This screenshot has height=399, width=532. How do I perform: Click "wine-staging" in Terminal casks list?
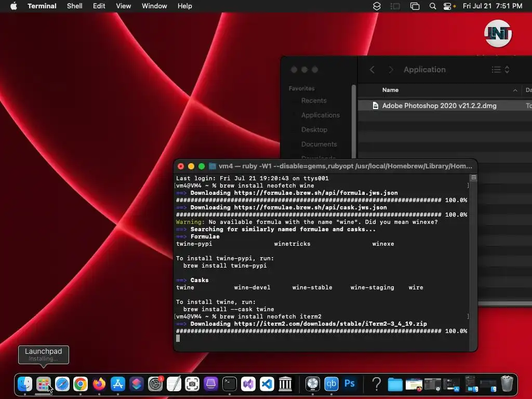point(372,287)
